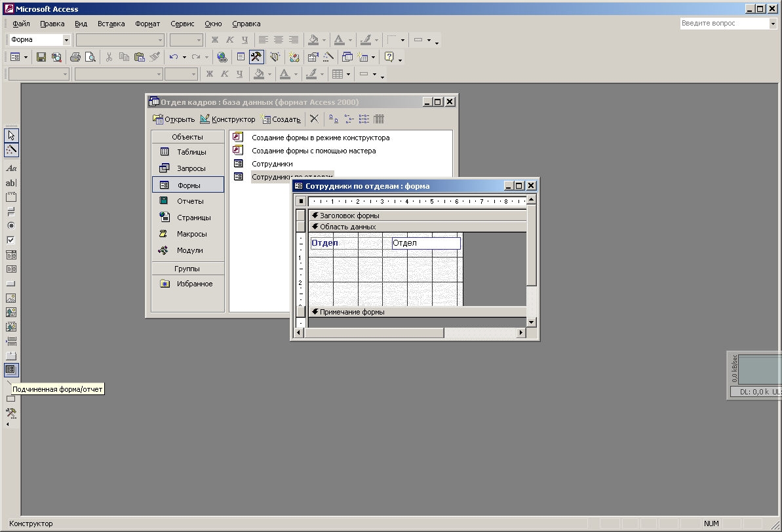The height and width of the screenshot is (532, 782).
Task: Select the Toggle Button tool in toolbox
Action: [11, 212]
